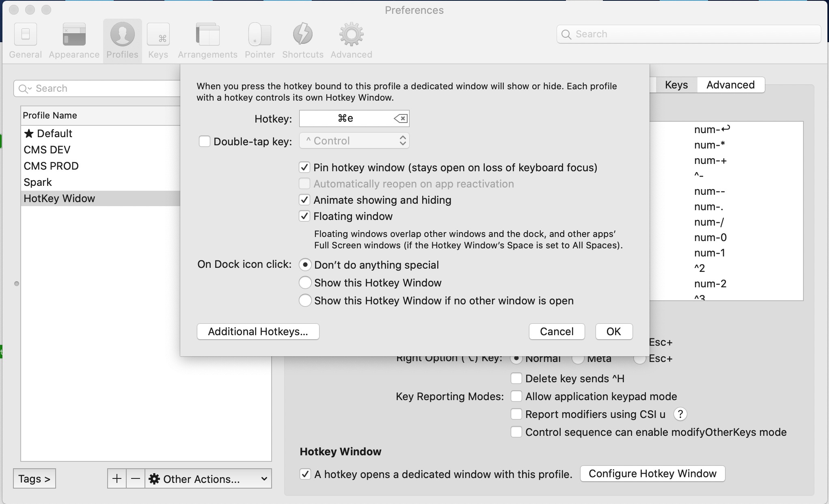Select Show this Hotkey Window radio

tap(305, 282)
